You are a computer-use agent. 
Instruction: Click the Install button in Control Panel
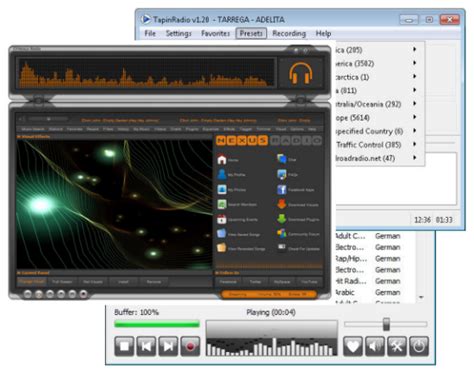pyautogui.click(x=123, y=282)
